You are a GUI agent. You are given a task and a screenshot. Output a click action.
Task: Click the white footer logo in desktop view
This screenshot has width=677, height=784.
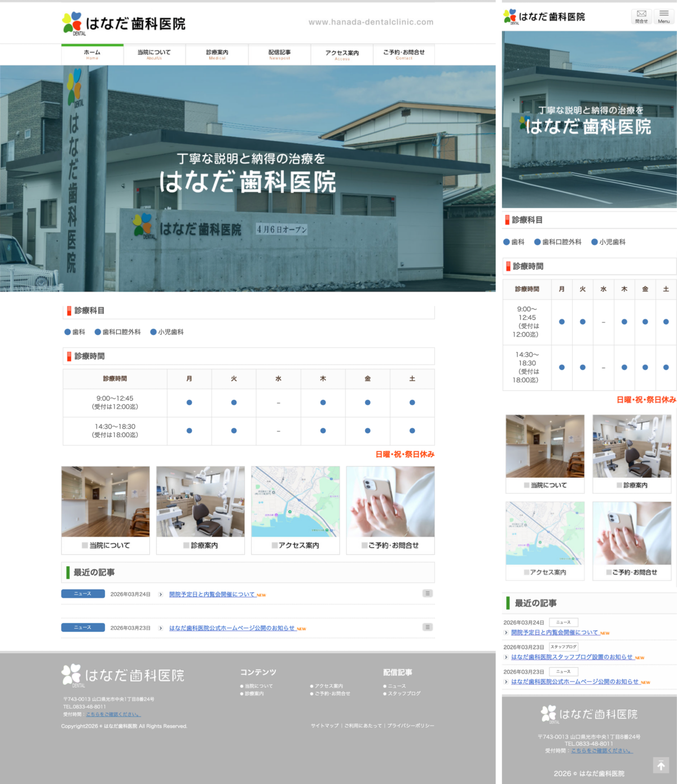click(123, 675)
